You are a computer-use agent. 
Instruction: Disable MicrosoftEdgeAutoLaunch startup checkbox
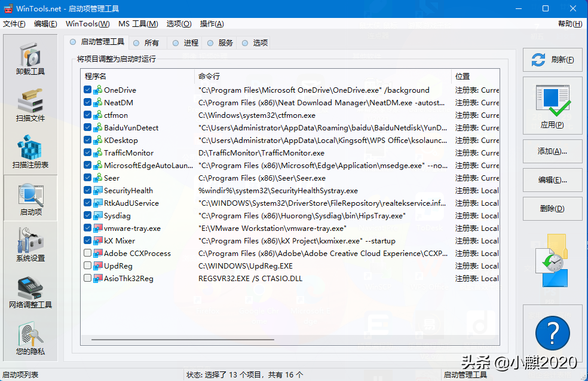pos(87,165)
